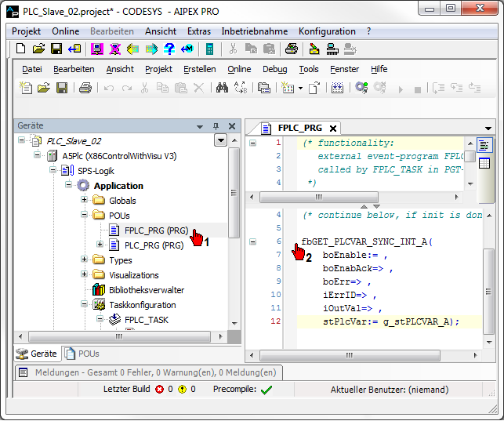Click the Delete X icon in CODESYS toolbar
Viewport: 504px width, 421px height.
tap(199, 88)
